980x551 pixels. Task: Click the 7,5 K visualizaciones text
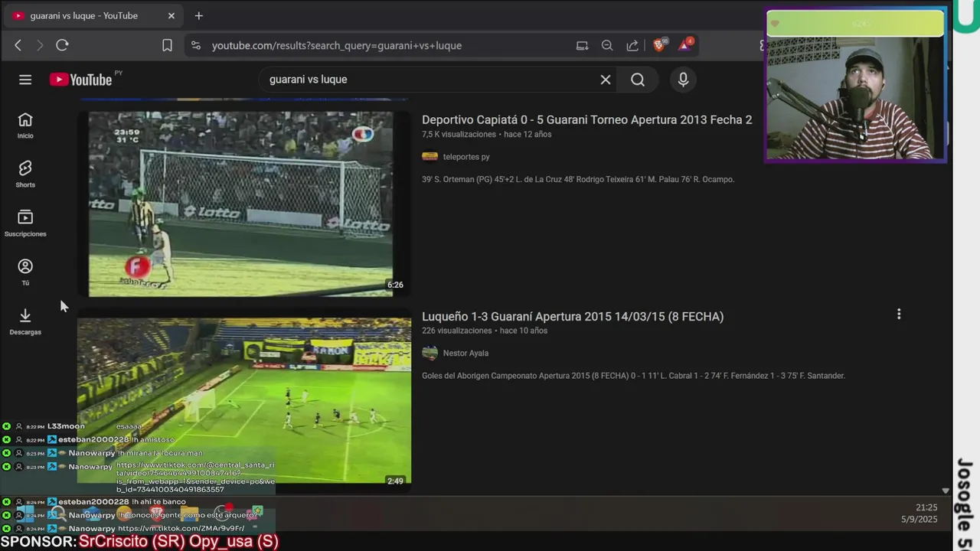point(459,134)
